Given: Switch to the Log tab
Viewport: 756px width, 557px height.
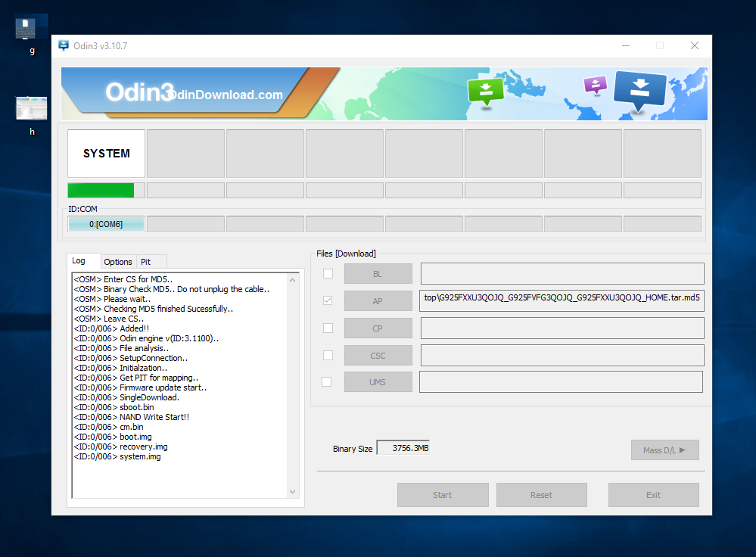Looking at the screenshot, I should (84, 261).
